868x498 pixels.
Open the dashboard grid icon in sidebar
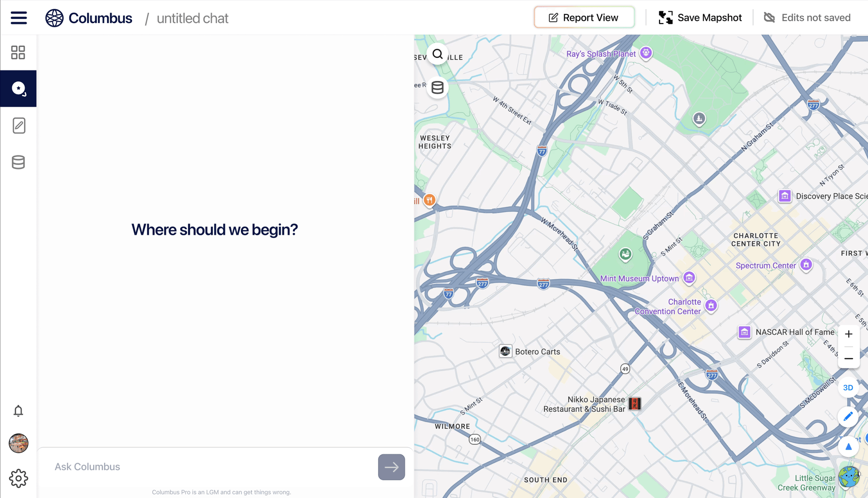coord(18,52)
